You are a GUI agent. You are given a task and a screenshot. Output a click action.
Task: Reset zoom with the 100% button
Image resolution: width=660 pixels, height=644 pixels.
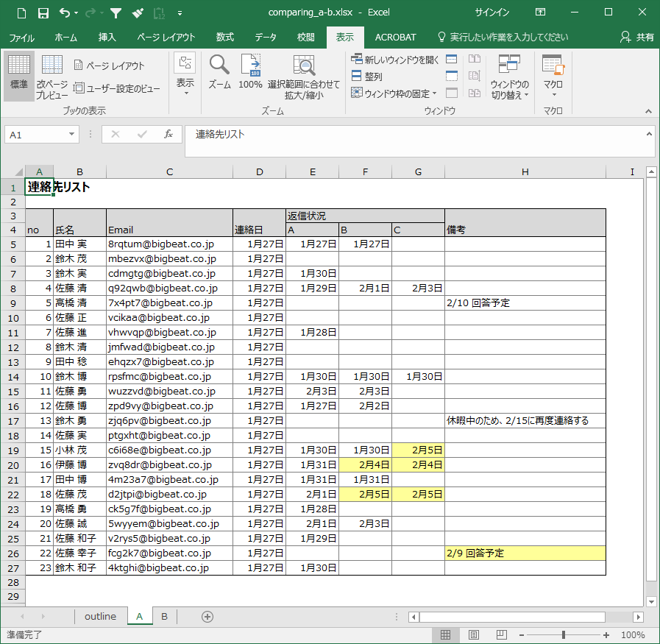[250, 72]
